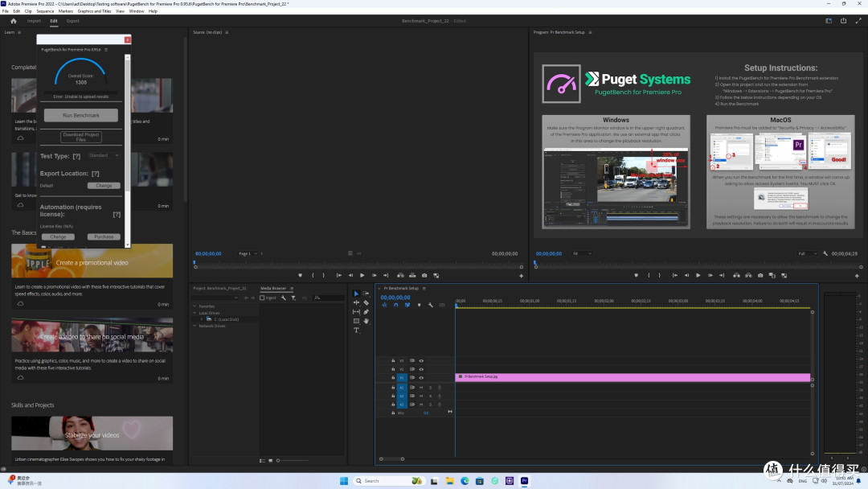Switch to Project: Benchmark_Project_22 tab
Screen dimensions: 868x489
click(x=219, y=289)
